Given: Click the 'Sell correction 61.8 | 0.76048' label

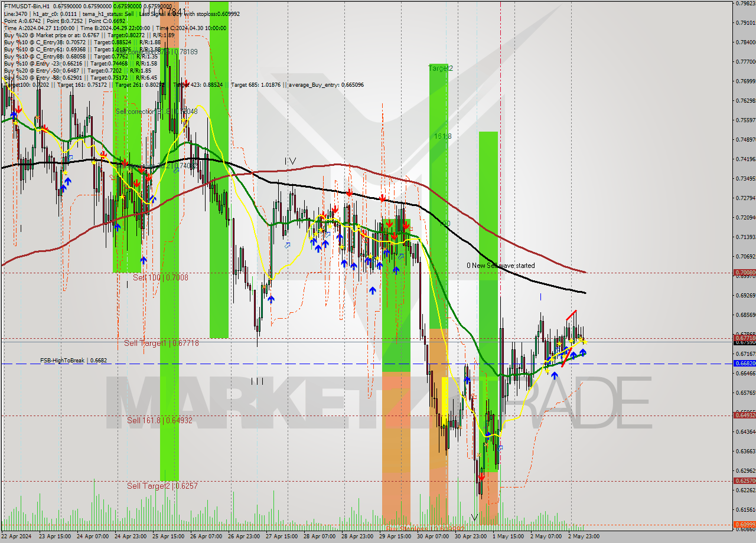Looking at the screenshot, I should (157, 111).
